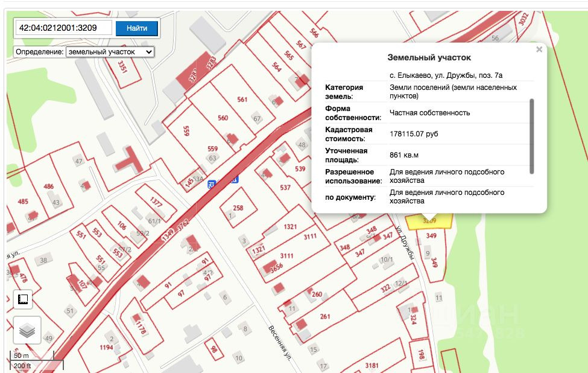
Task: Select the highlighted yellow parcel 3209
Action: tap(429, 222)
